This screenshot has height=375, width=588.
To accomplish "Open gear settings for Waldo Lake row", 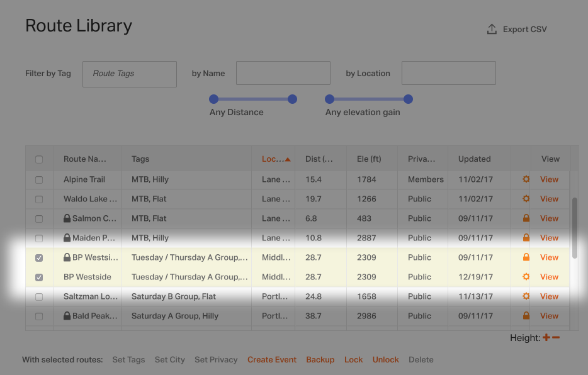I will coord(526,199).
